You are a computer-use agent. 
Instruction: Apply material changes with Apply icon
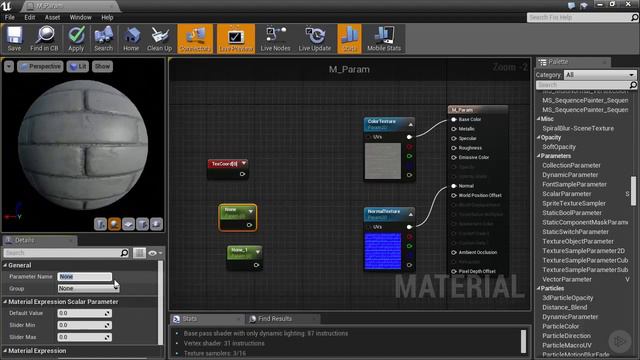76,39
